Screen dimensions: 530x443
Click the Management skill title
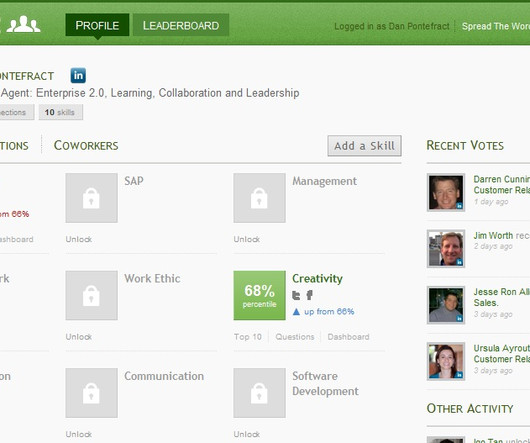[324, 181]
